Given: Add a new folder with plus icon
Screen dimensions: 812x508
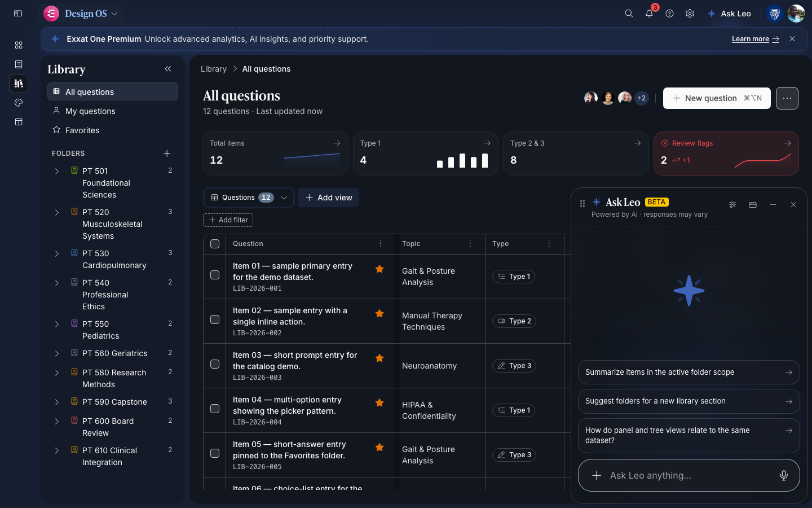Looking at the screenshot, I should pos(167,154).
